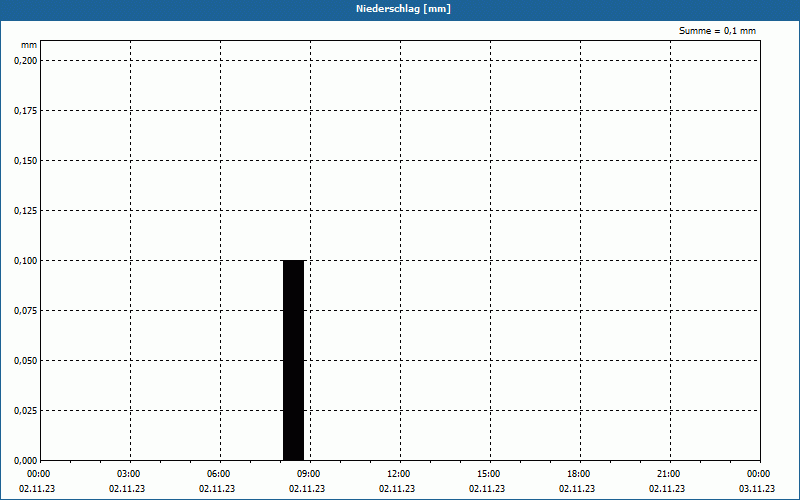Click the 0,200 y-axis label
Screen dimensions: 800x500
click(x=26, y=61)
